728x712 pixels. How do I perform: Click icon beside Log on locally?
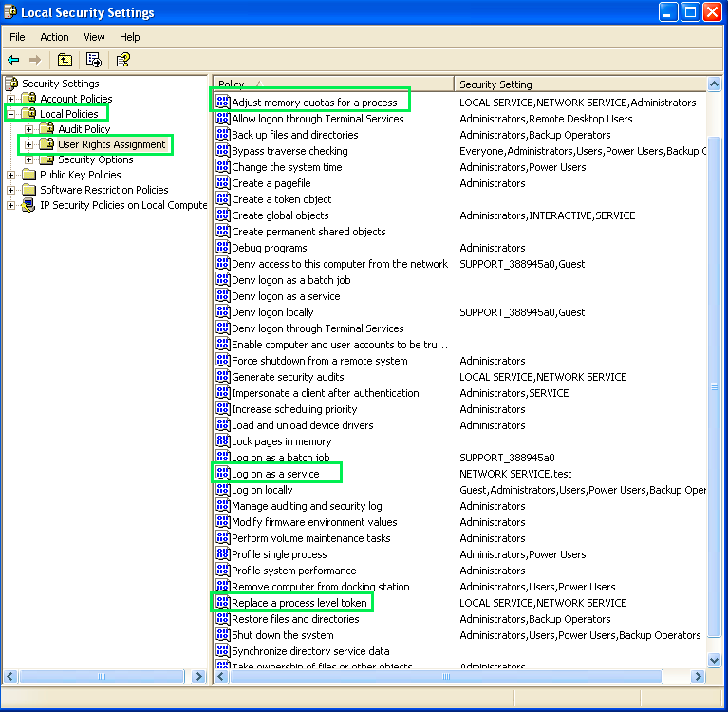click(223, 490)
